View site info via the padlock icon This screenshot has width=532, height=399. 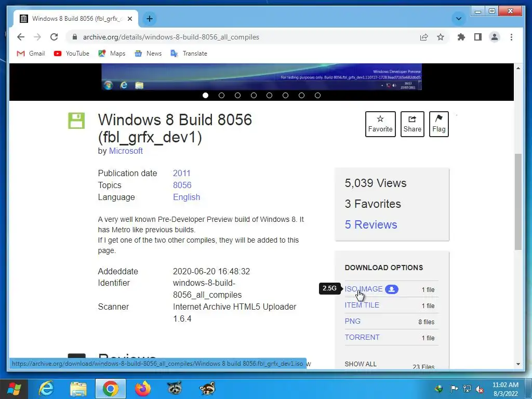(x=75, y=37)
